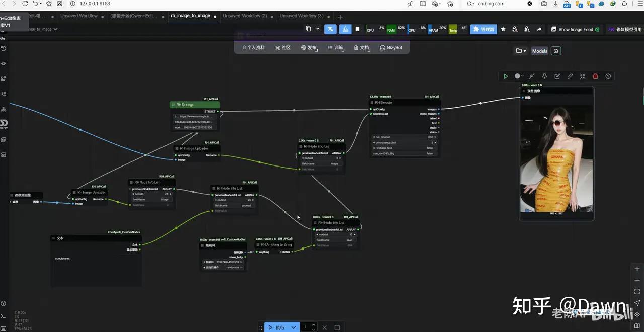The image size is (644, 332).
Task: Increase run_timeout value in RH Execute
Action: (435, 137)
